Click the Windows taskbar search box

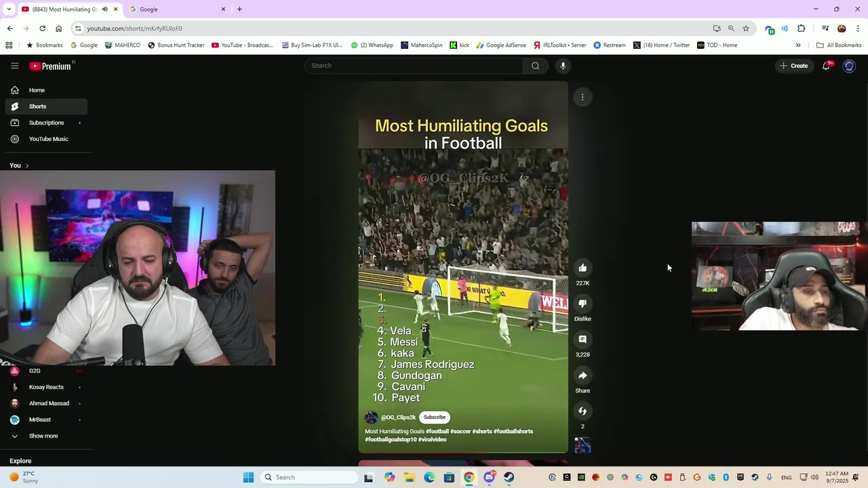coord(309,477)
